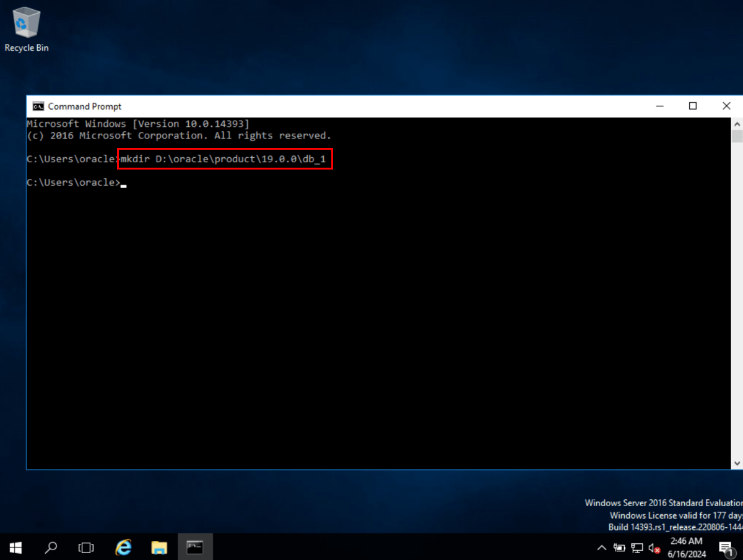Click the 6/16/2024 date in the tray
The image size is (743, 560).
(x=687, y=552)
